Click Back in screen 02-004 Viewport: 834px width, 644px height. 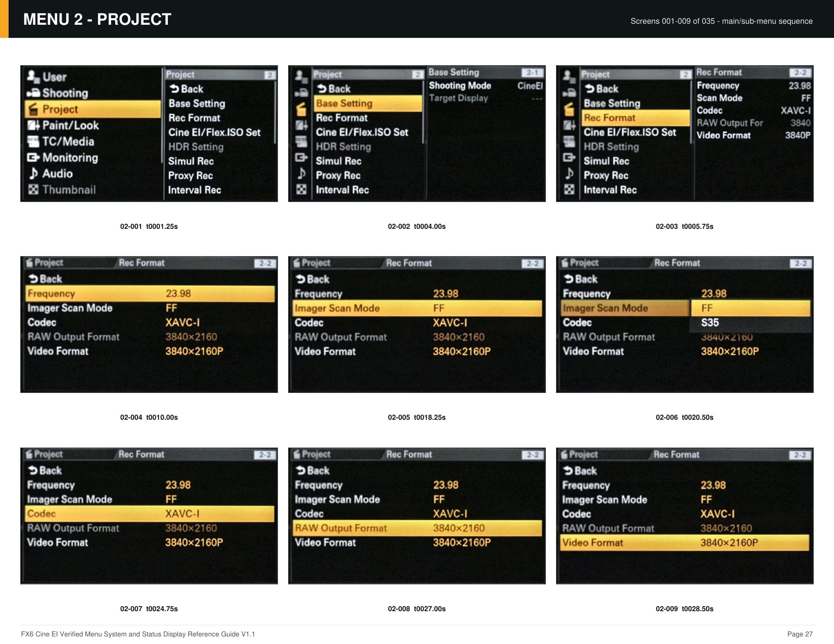click(45, 279)
